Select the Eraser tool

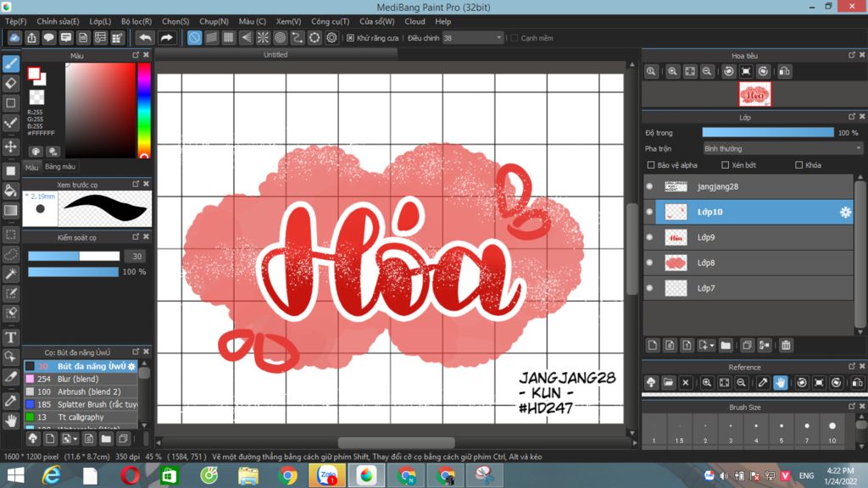point(11,84)
